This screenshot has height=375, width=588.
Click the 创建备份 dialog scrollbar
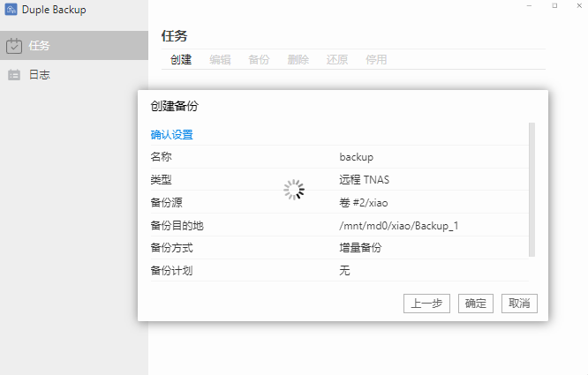pyautogui.click(x=531, y=189)
